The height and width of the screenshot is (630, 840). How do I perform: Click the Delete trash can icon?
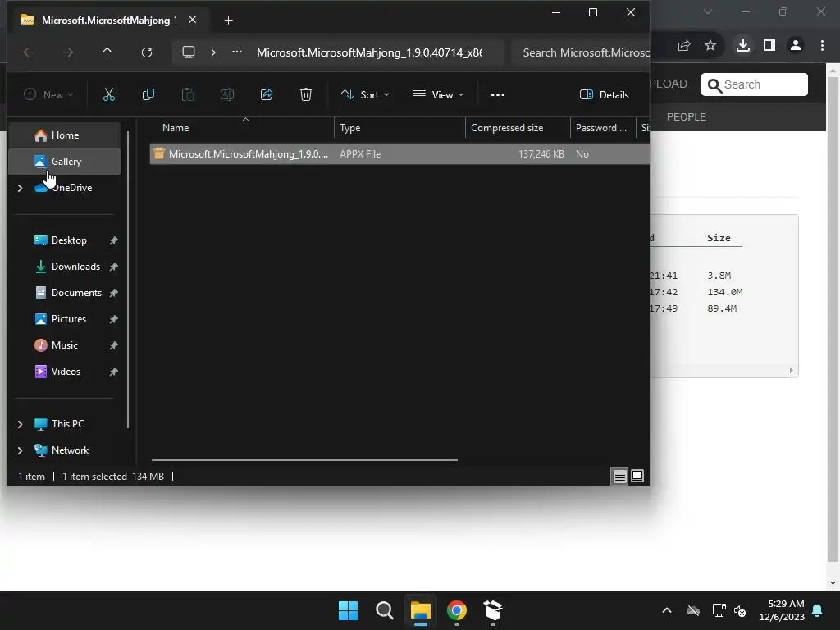click(306, 95)
